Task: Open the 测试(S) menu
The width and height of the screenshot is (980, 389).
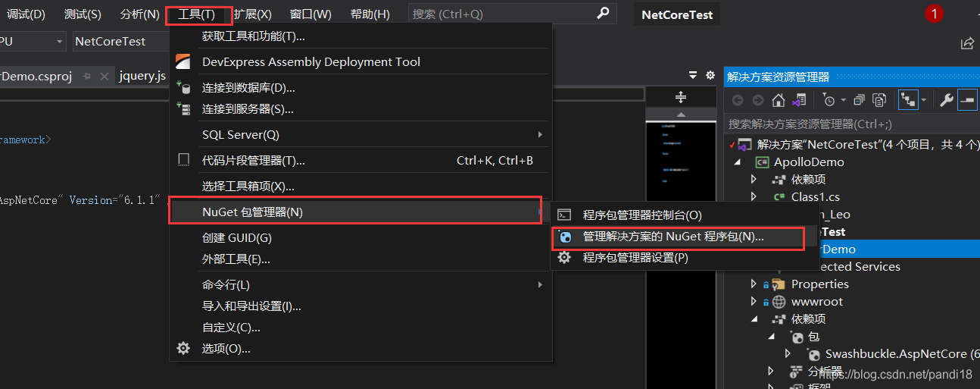Action: (x=83, y=14)
